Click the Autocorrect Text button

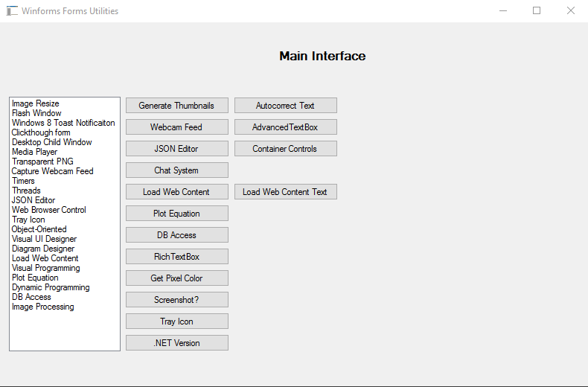[x=286, y=106]
